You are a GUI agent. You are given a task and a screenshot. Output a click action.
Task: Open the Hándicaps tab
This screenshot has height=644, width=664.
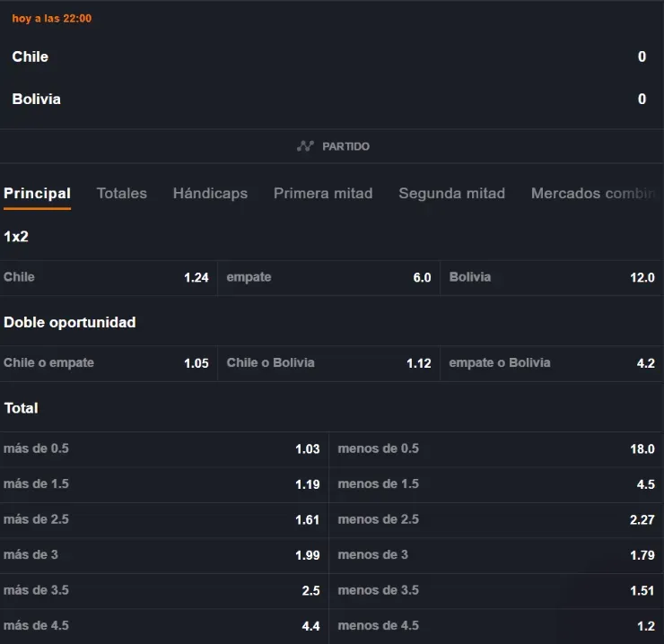210,194
